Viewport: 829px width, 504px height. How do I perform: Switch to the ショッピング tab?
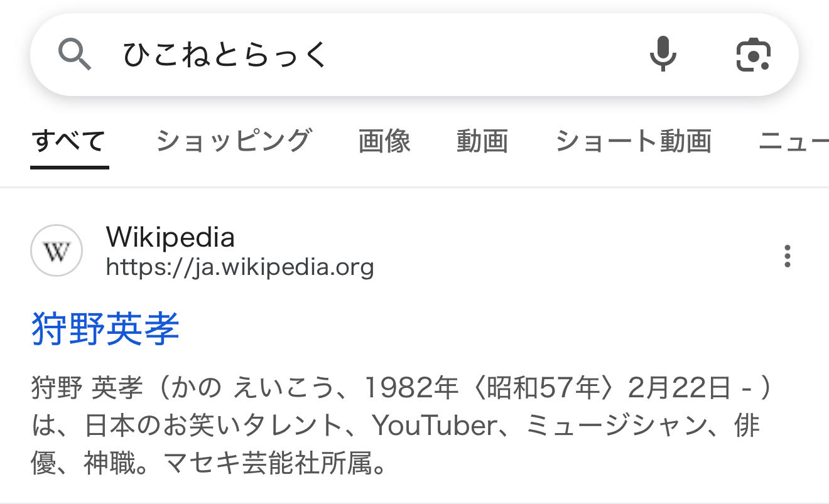(x=233, y=141)
